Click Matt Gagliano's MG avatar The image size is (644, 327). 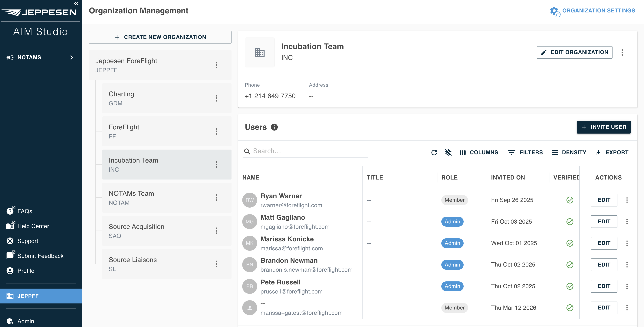point(249,222)
